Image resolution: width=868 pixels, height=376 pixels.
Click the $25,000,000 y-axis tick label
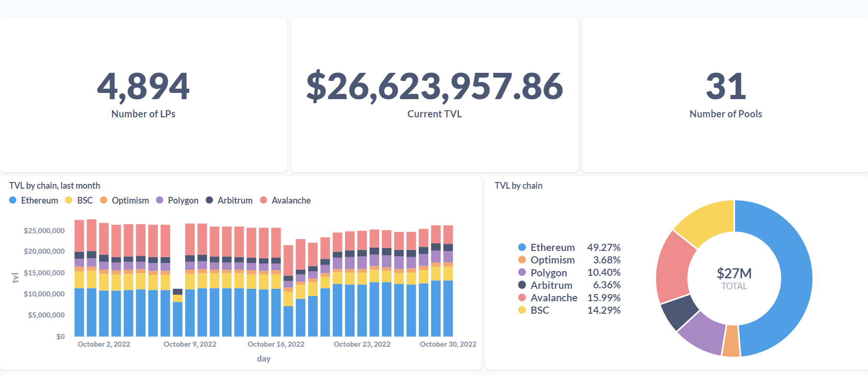pos(44,231)
